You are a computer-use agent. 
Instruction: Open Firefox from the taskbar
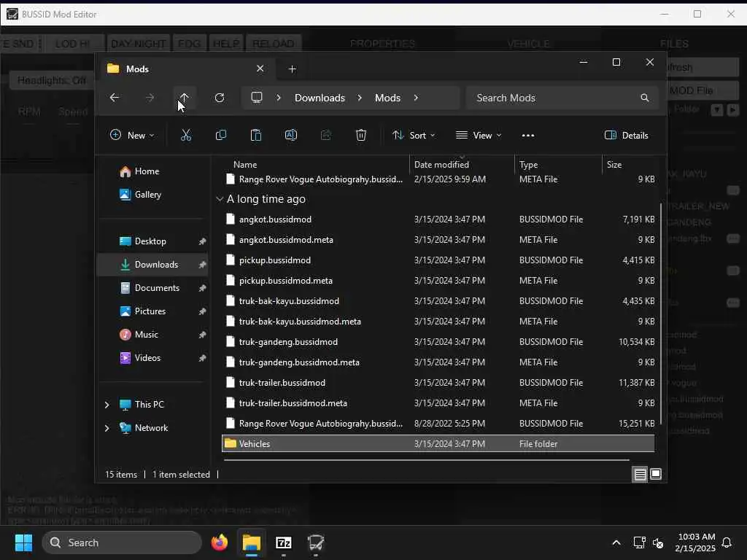[219, 542]
